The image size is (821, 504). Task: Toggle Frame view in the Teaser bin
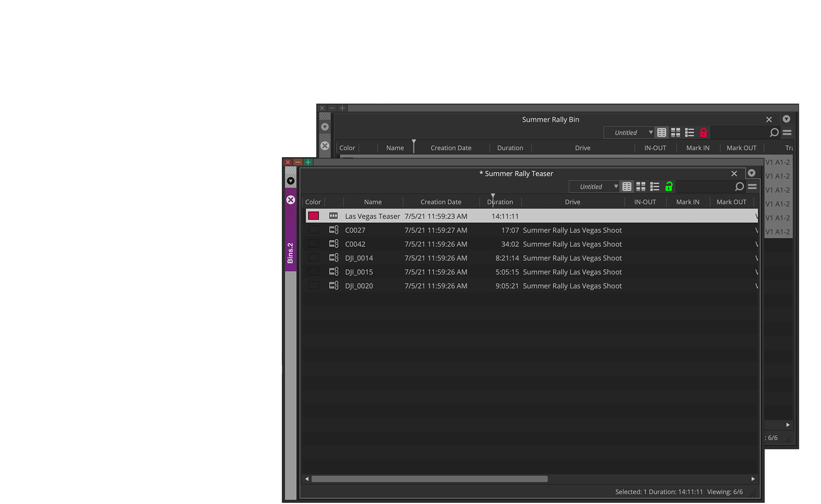pos(641,187)
